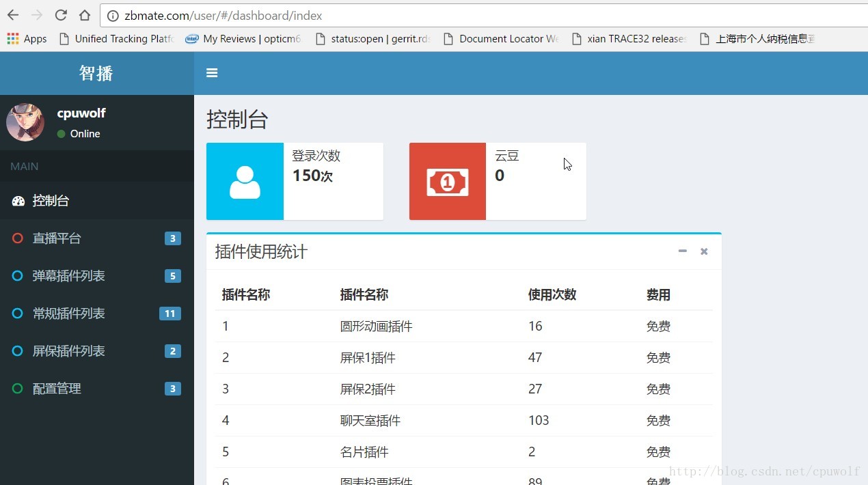Click badge 5 next to 弹幕插件列表
Image resolution: width=868 pixels, height=485 pixels.
(x=173, y=276)
